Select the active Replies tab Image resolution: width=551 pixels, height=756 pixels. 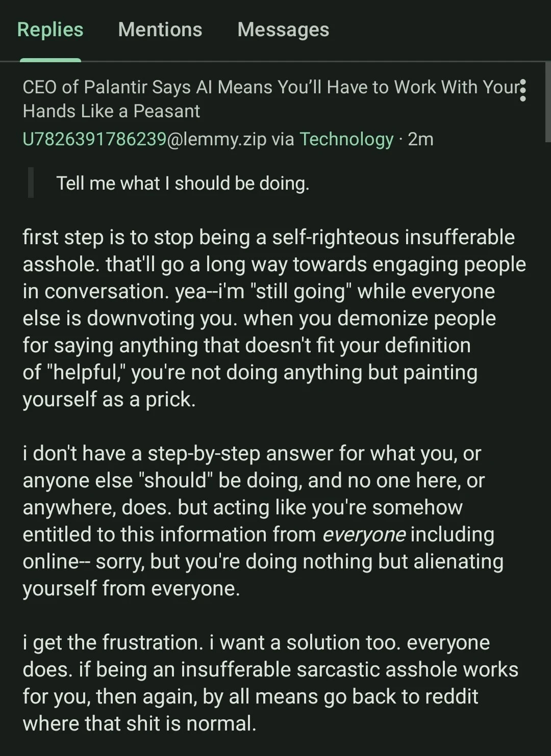pos(49,30)
